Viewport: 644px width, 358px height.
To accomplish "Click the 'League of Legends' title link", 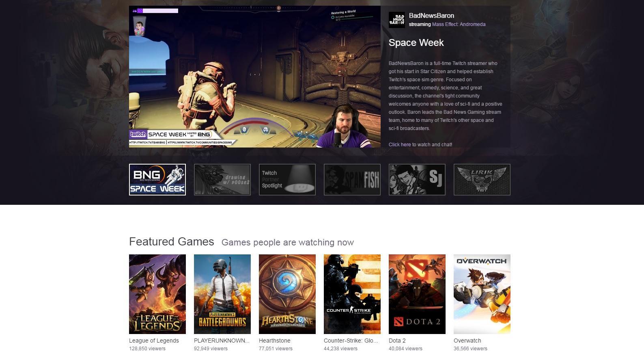I will (154, 341).
